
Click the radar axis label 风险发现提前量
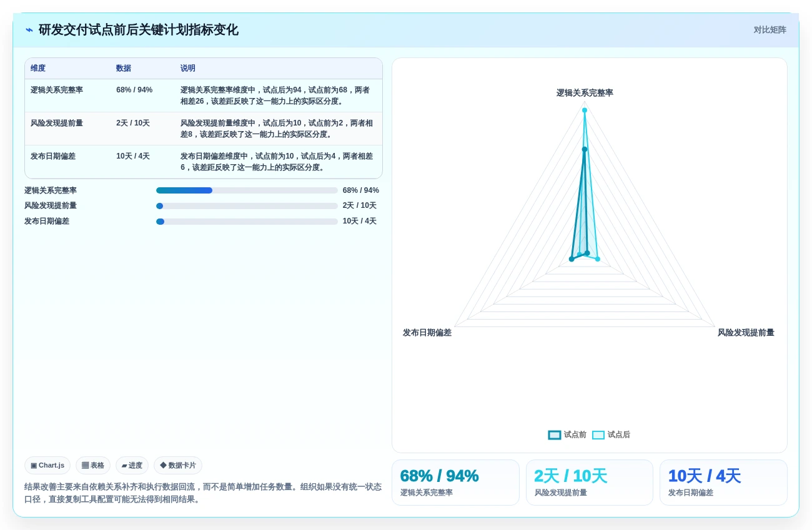(746, 333)
